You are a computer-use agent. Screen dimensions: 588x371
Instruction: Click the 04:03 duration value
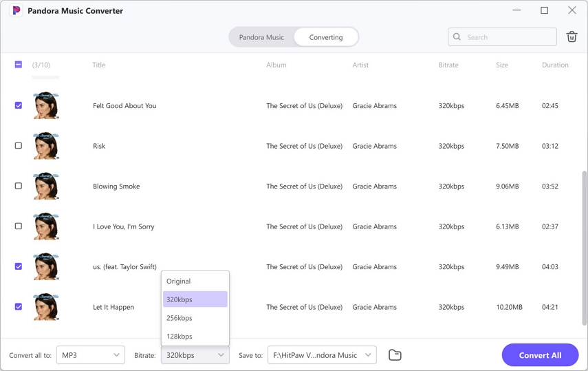click(550, 266)
